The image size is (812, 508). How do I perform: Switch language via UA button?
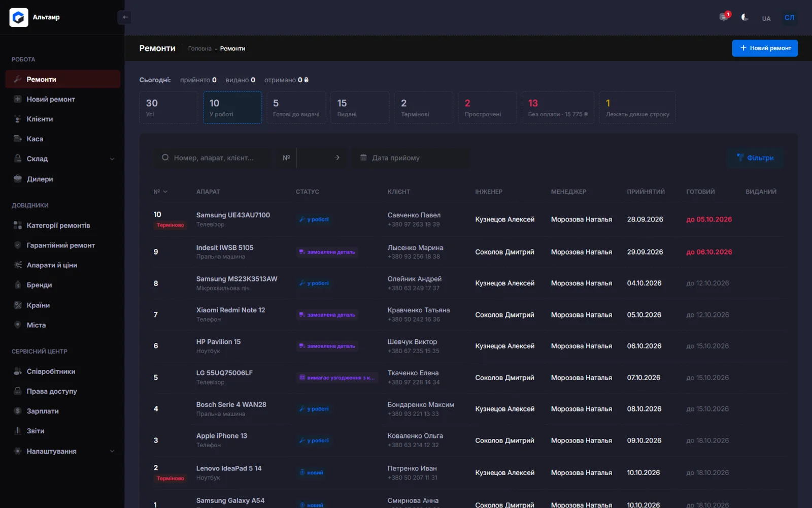click(766, 18)
